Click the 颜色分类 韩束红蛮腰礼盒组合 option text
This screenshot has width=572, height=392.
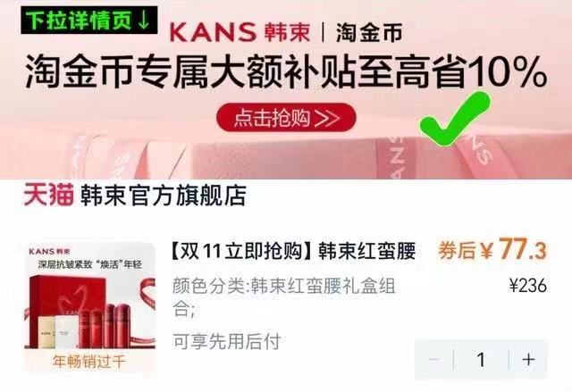pyautogui.click(x=284, y=297)
